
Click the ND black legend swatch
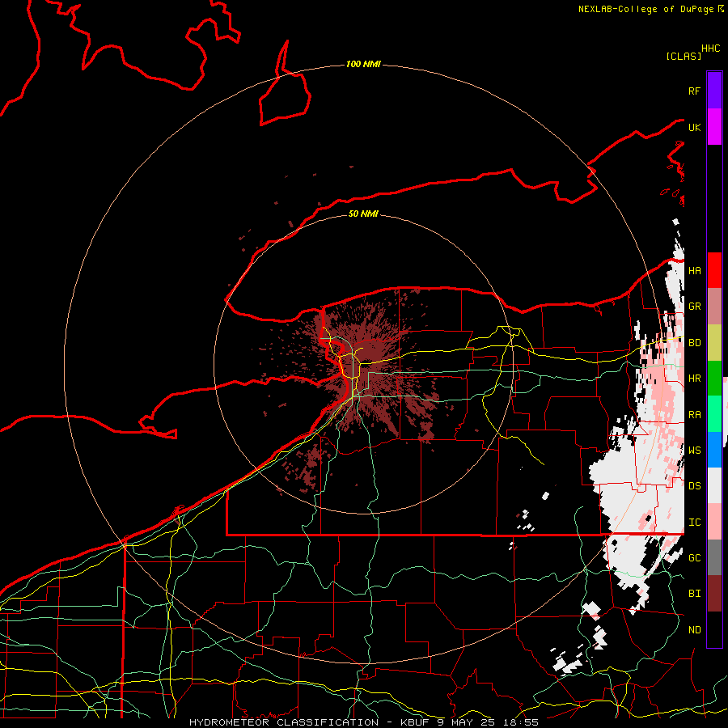click(x=714, y=629)
